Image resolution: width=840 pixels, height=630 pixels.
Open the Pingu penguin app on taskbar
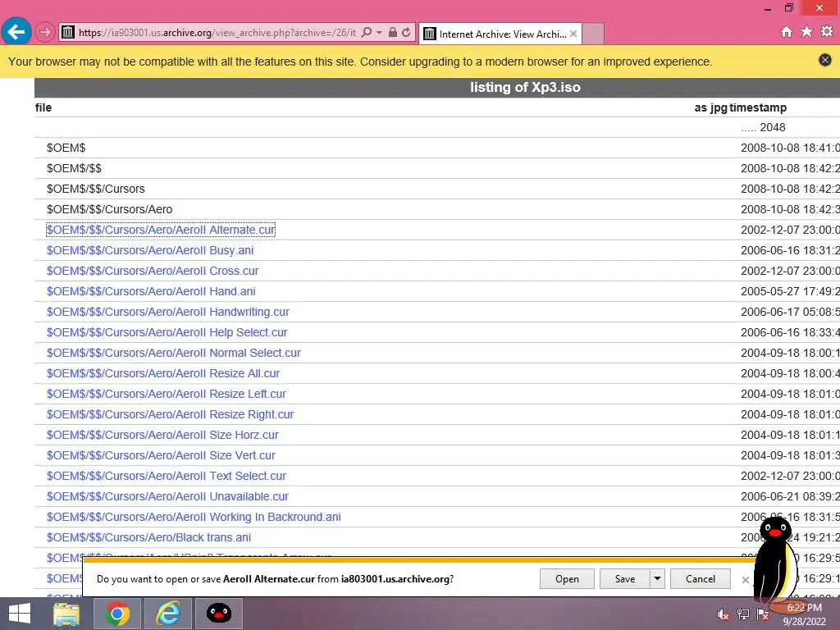click(218, 614)
